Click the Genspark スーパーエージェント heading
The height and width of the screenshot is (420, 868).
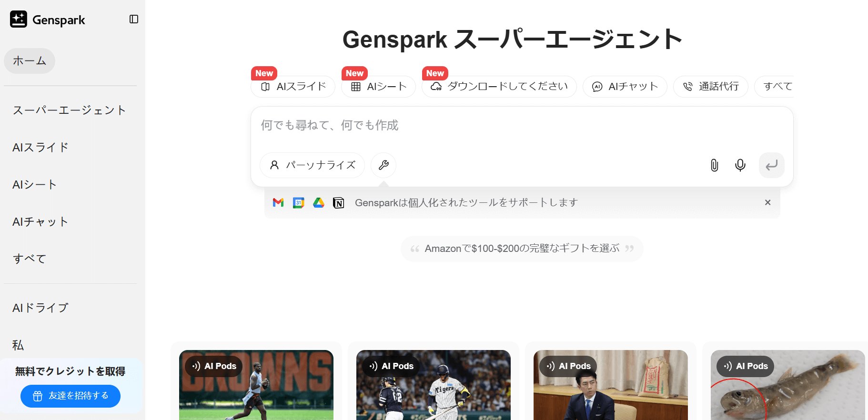tap(513, 39)
